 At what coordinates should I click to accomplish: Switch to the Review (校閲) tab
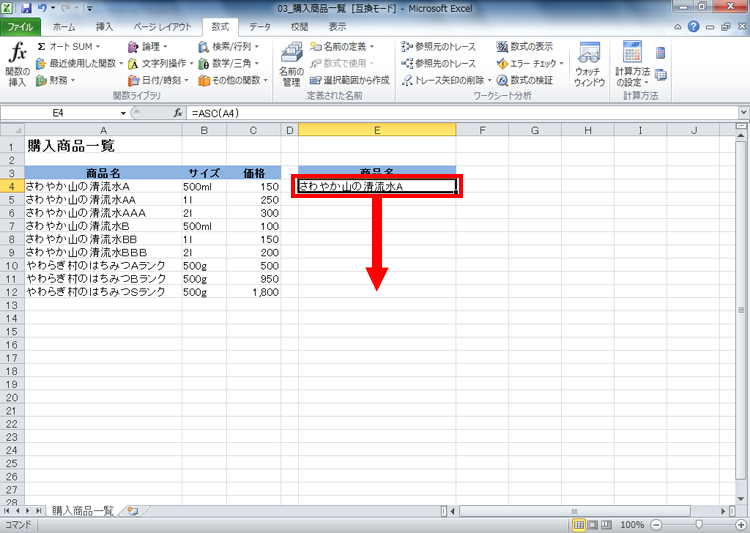tap(299, 27)
